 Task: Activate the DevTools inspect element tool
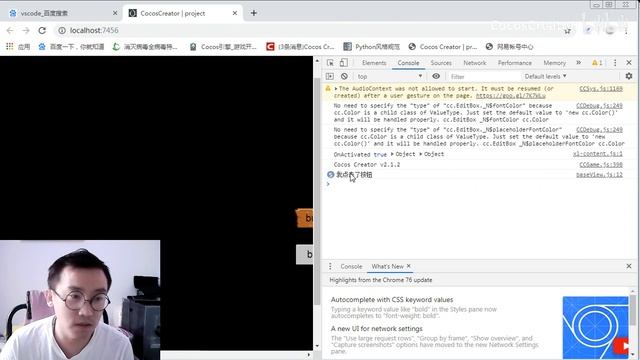pos(330,62)
